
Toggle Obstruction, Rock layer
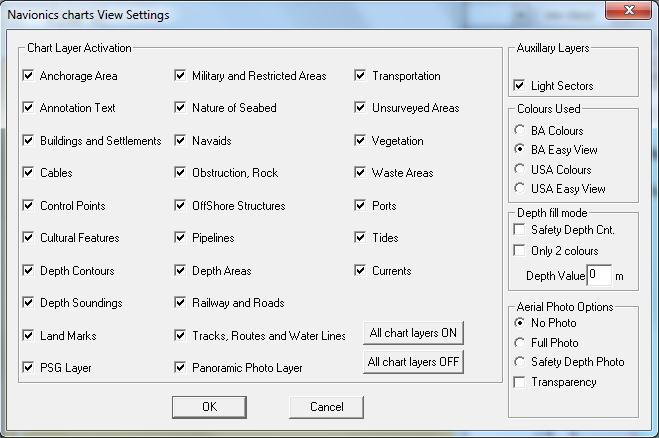click(x=180, y=172)
